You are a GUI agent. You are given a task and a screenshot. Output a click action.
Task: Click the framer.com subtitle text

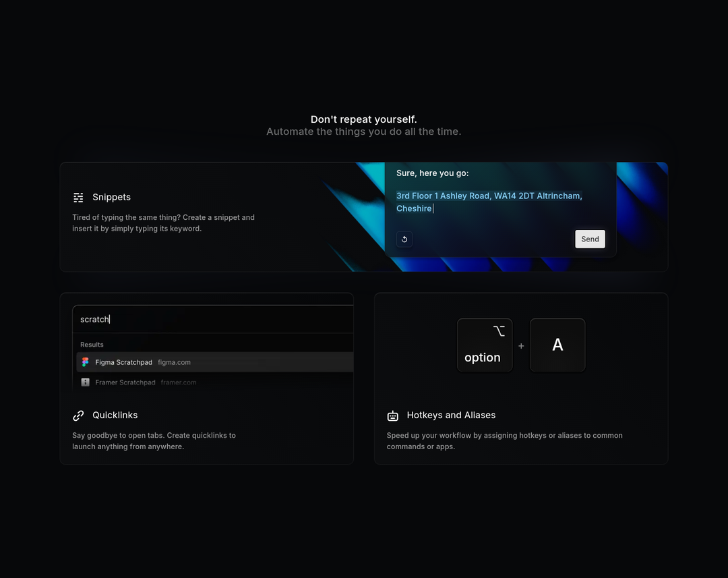point(179,382)
